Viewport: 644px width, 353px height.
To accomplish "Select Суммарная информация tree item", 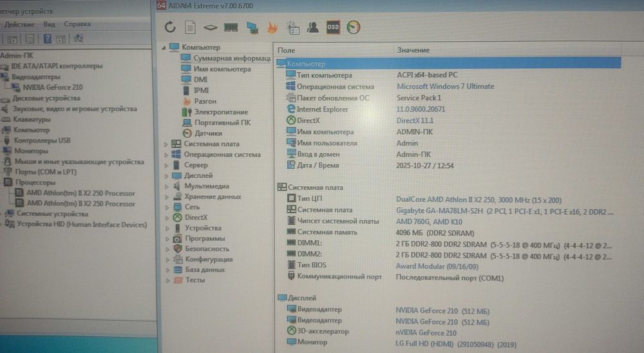I will point(232,59).
